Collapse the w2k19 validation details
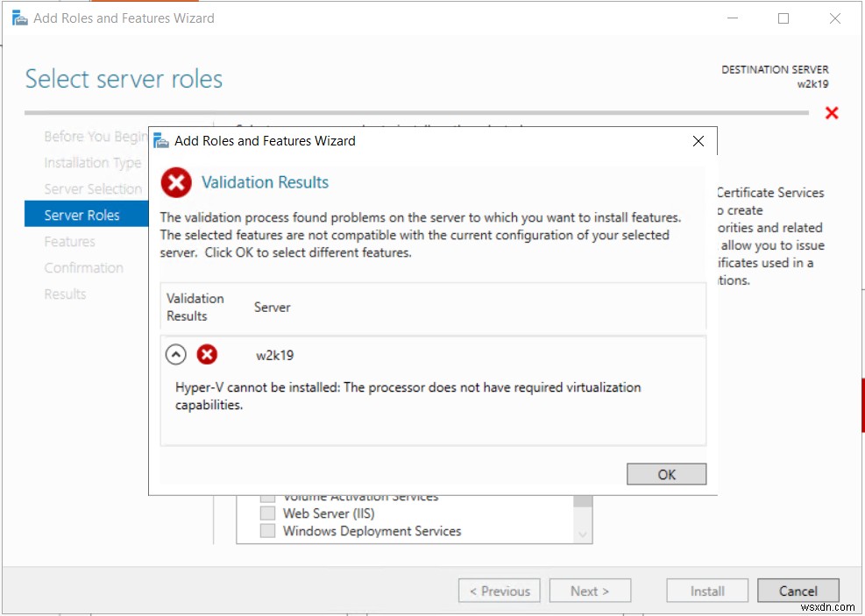 click(x=174, y=355)
